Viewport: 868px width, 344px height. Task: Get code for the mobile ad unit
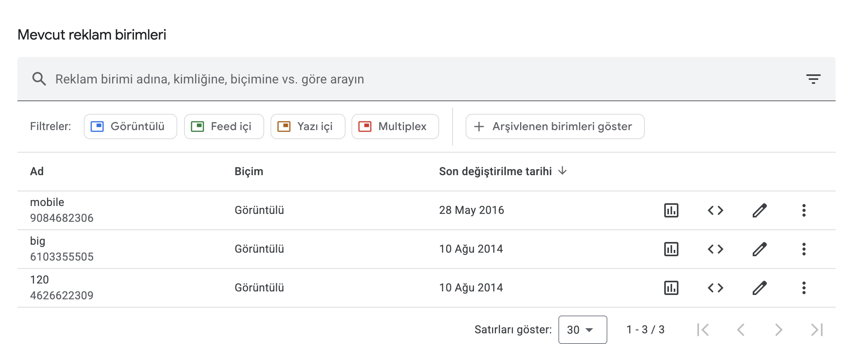click(715, 210)
